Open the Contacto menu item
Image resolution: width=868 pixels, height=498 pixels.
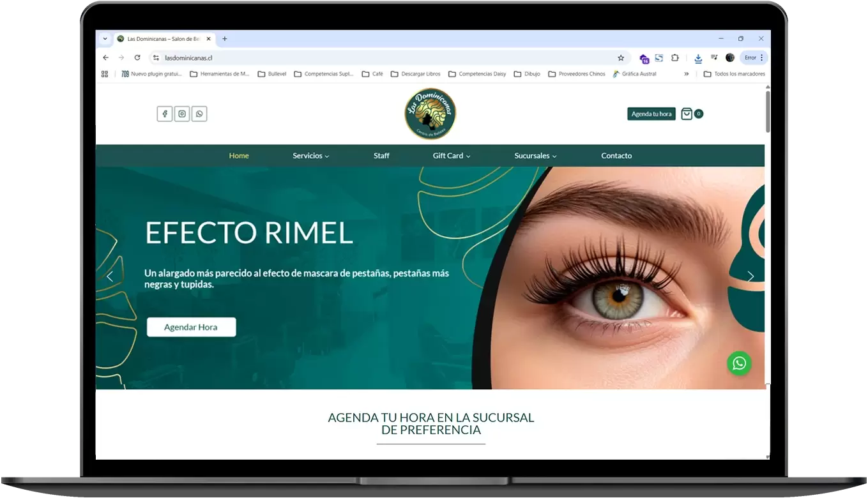tap(616, 156)
